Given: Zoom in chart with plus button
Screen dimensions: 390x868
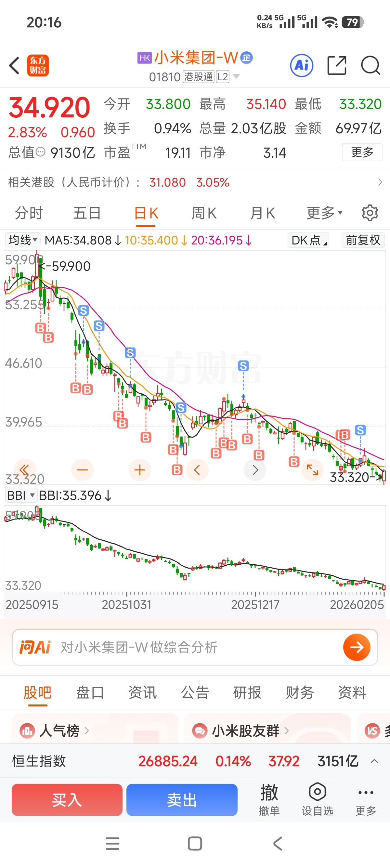Looking at the screenshot, I should pos(140,470).
